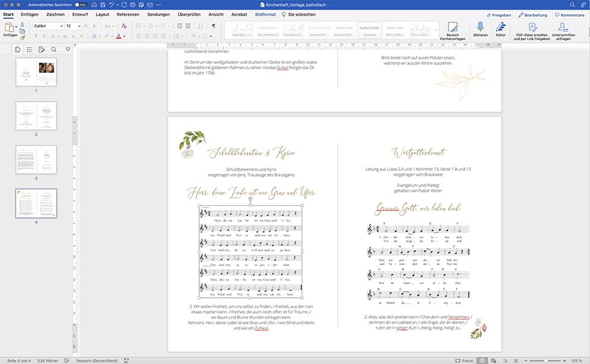
Task: Show headings list in navigation pane
Action: point(29,49)
